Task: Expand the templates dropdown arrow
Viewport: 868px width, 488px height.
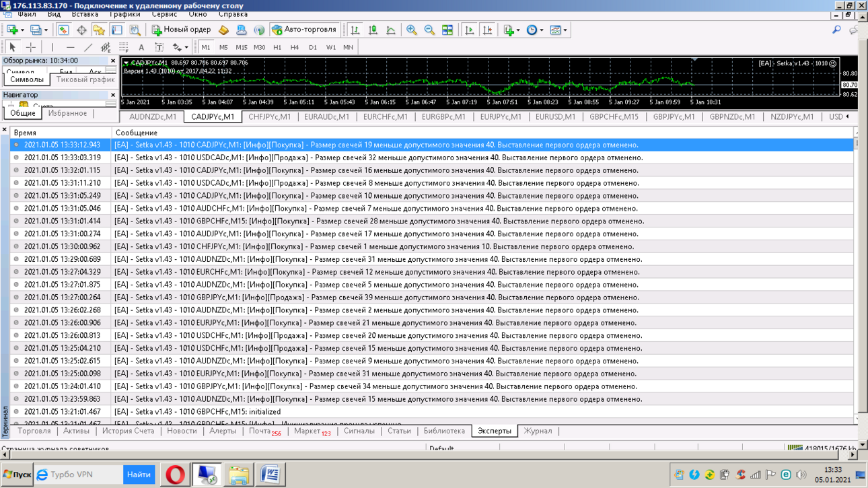Action: (565, 30)
